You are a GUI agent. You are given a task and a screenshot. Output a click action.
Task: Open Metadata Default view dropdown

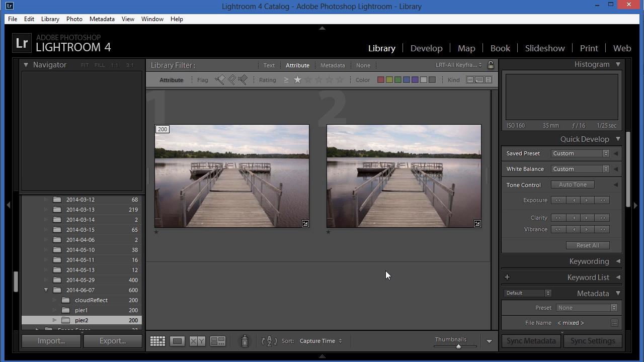(x=527, y=293)
